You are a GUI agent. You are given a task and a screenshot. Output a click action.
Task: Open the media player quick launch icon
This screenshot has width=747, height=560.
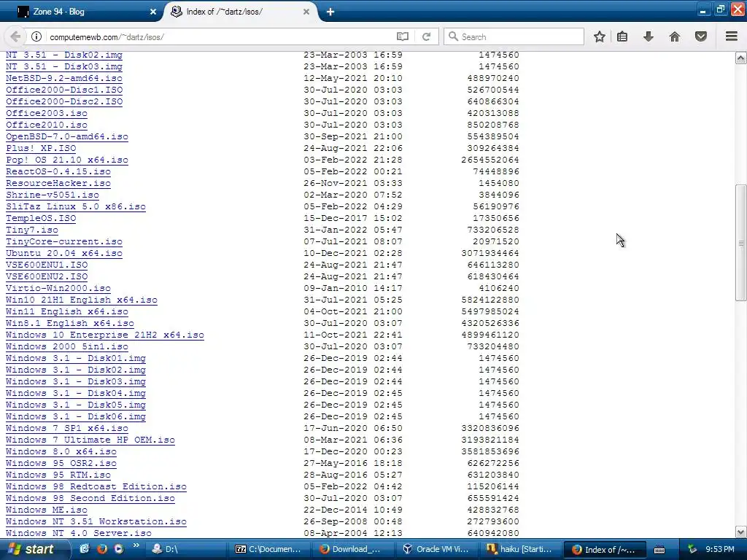[x=119, y=549]
